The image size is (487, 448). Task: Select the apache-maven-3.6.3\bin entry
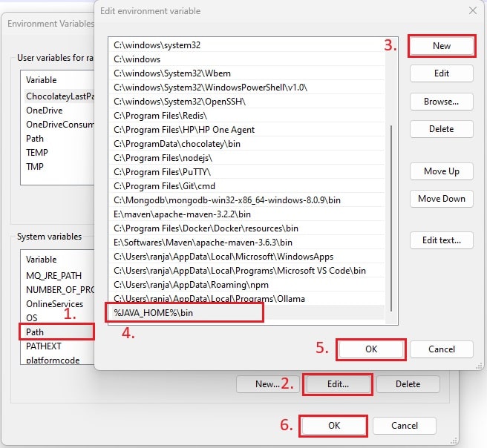click(246, 243)
